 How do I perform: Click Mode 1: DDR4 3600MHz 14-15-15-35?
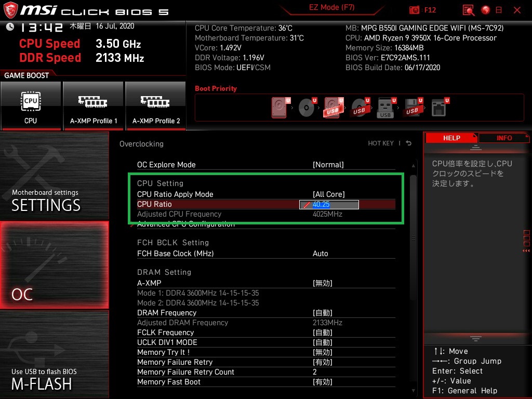click(x=198, y=293)
